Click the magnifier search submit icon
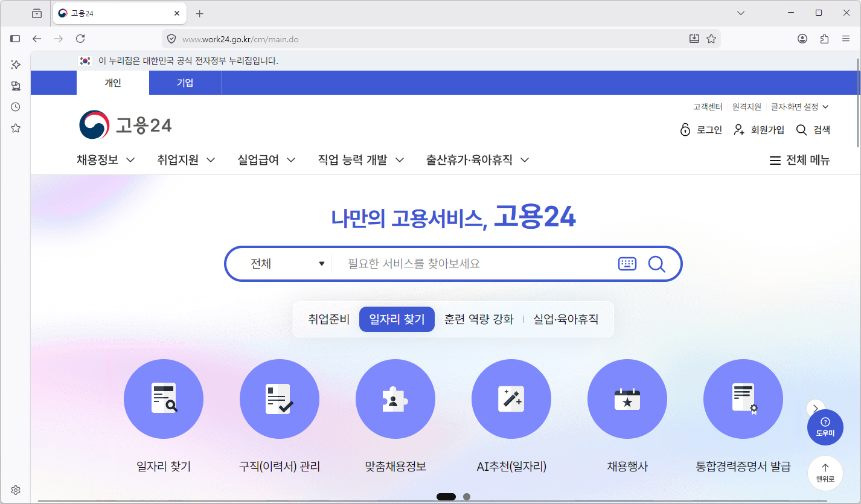Viewport: 861px width, 504px height. (x=657, y=264)
